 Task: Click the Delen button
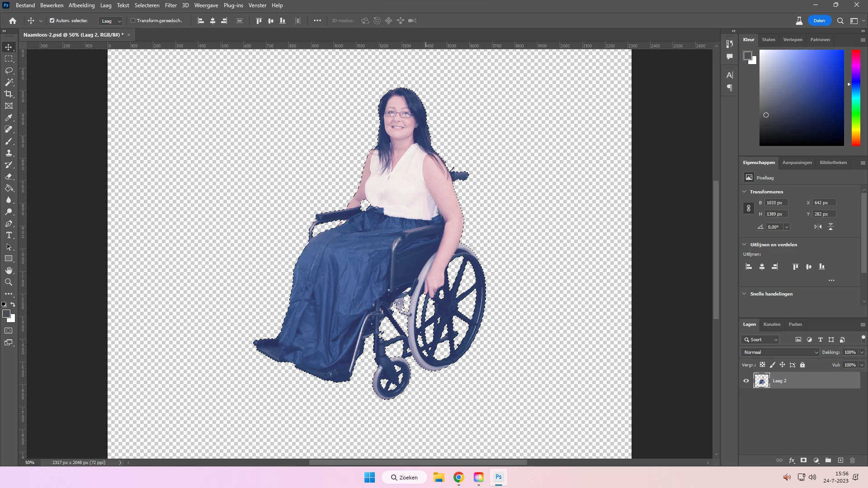click(819, 21)
